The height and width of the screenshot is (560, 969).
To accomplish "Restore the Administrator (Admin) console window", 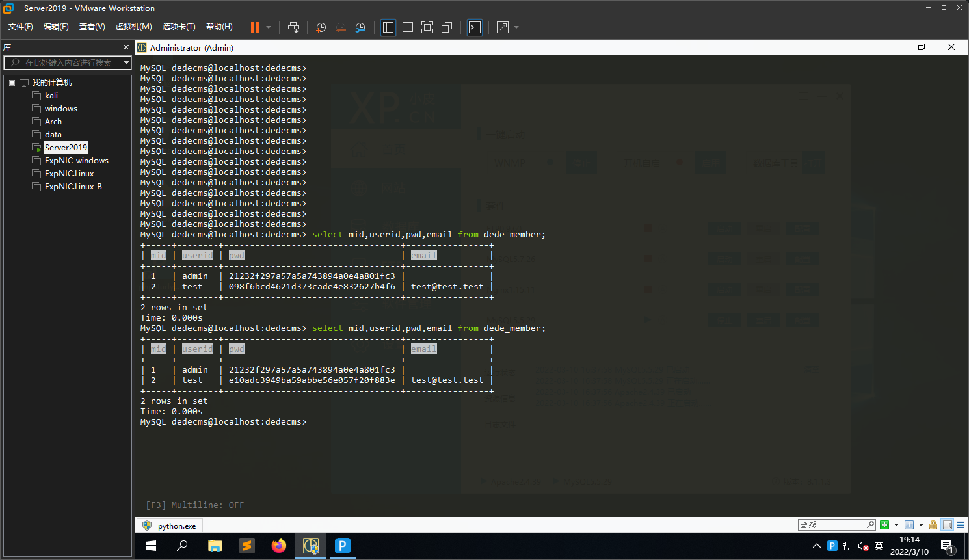I will [x=922, y=47].
